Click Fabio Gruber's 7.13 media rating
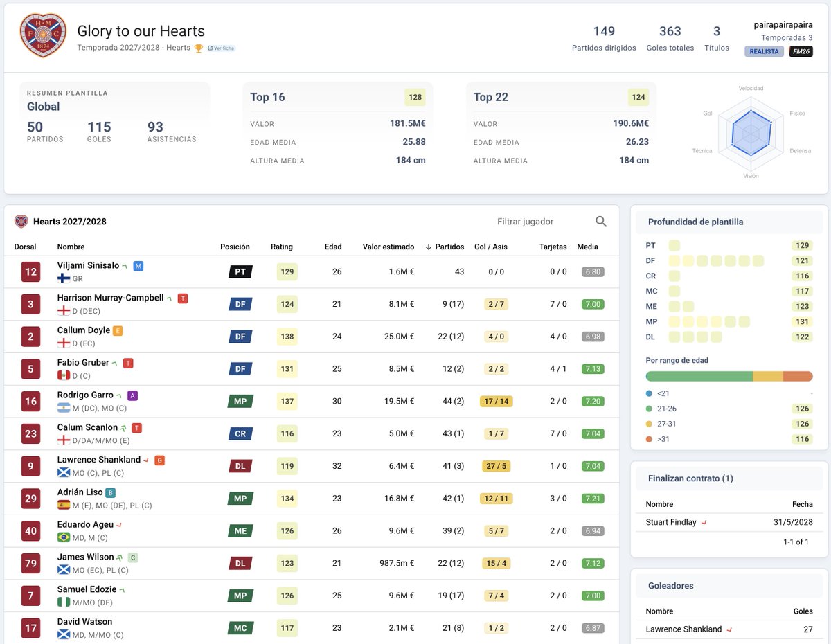This screenshot has height=644, width=831. pos(593,369)
